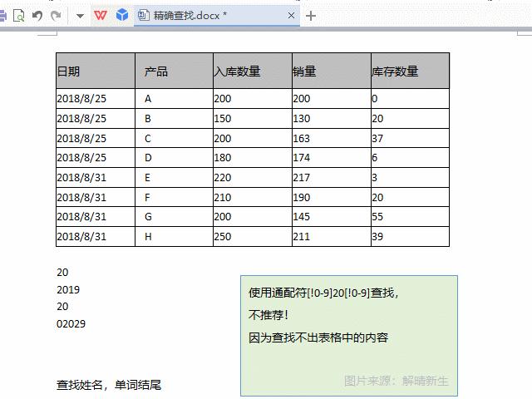Click the stock cell 55

pos(410,216)
